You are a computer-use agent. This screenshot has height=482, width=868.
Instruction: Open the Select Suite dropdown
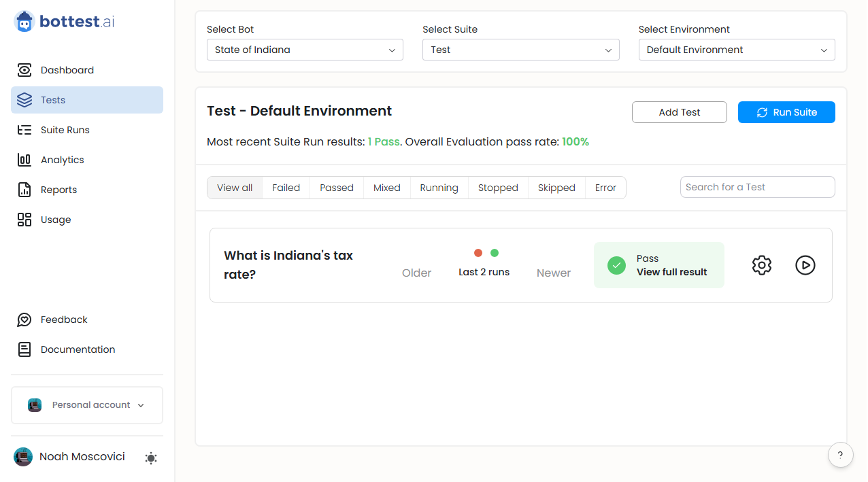pos(520,50)
